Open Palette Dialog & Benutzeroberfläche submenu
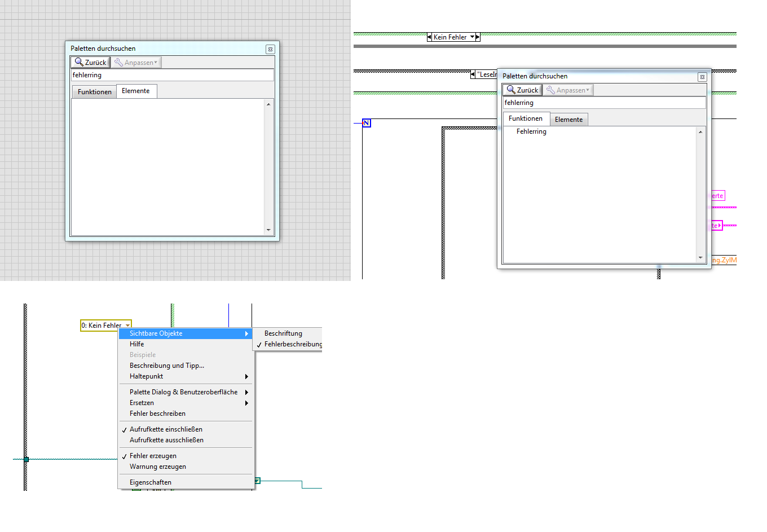 click(186, 392)
